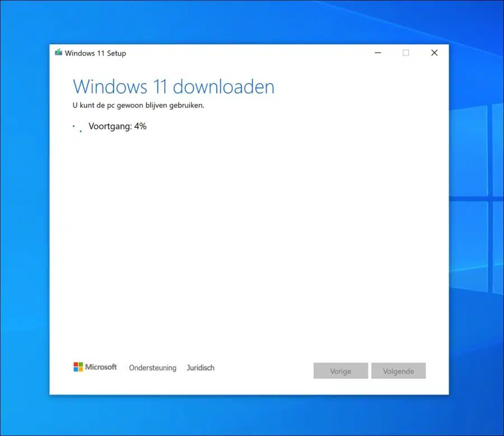Click the disabled maximize button
Image resolution: width=504 pixels, height=436 pixels.
point(406,53)
